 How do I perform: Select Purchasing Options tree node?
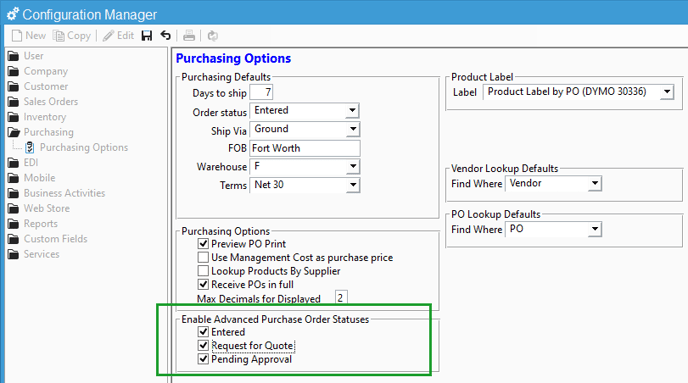click(76, 147)
